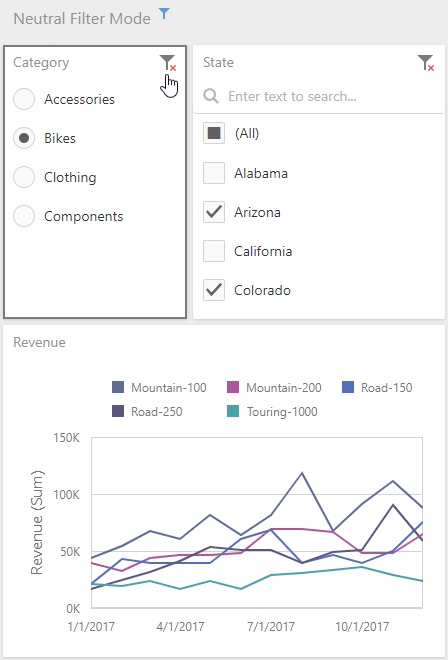The width and height of the screenshot is (448, 660).
Task: Click the search magnifier icon
Action: point(211,96)
